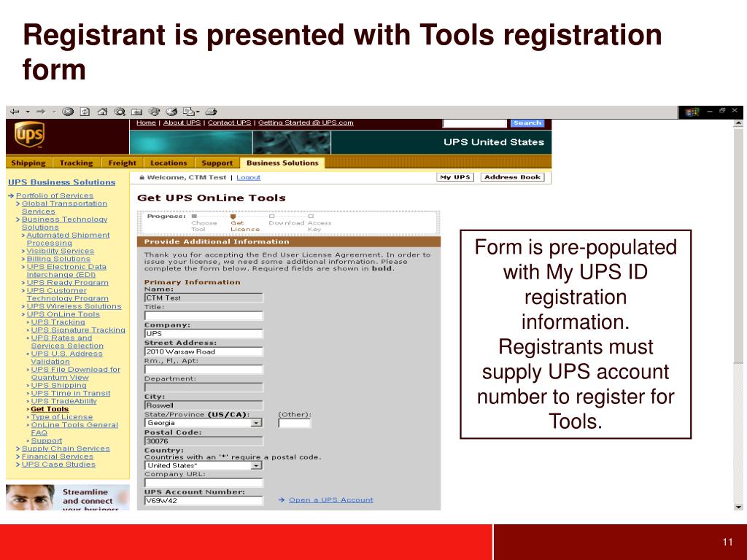The width and height of the screenshot is (747, 560).
Task: Click the City field containing Roswell
Action: [204, 405]
